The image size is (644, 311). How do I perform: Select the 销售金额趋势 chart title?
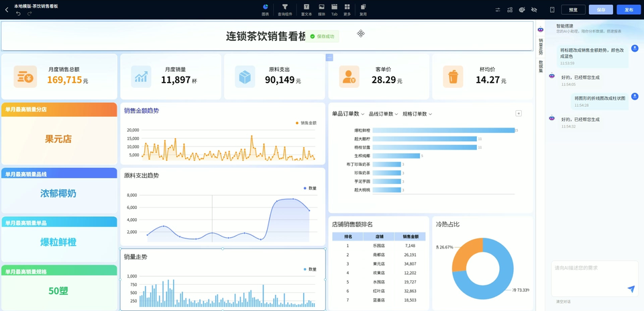point(142,111)
